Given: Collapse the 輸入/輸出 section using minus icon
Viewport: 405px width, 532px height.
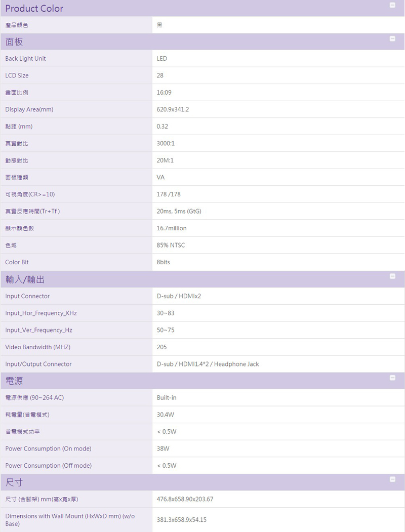Looking at the screenshot, I should point(392,276).
